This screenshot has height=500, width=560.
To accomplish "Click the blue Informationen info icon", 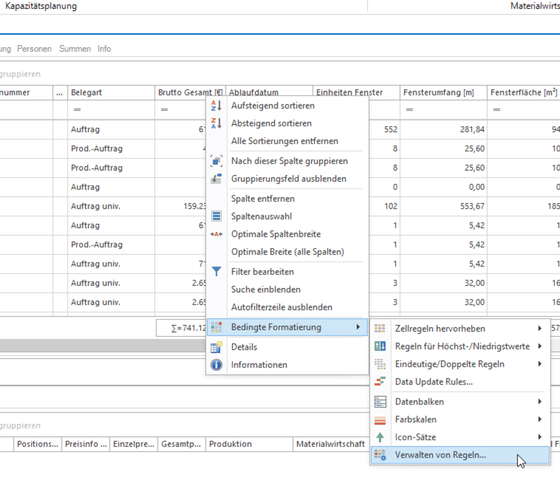I will (216, 365).
